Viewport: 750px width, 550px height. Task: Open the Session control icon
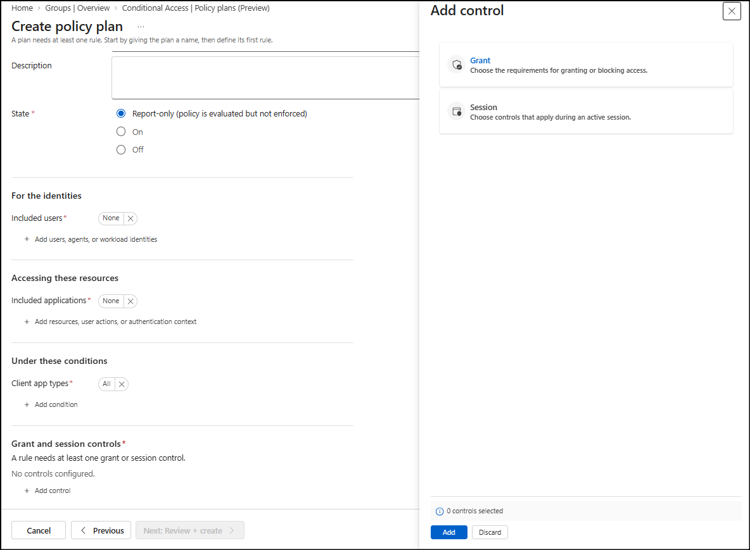(x=457, y=111)
